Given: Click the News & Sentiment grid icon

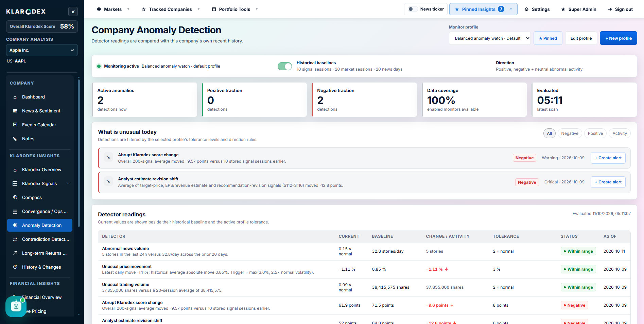Looking at the screenshot, I should [15, 111].
